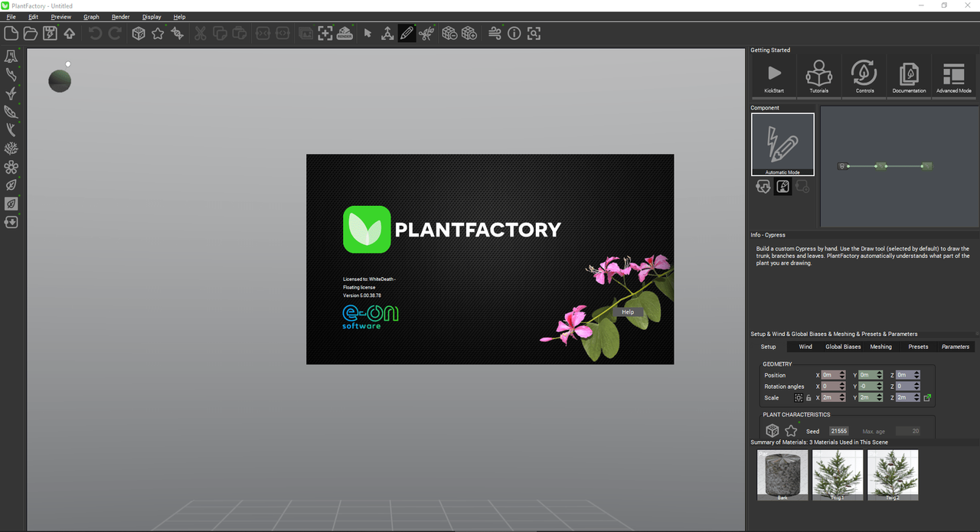Open the Preview menu
The height and width of the screenshot is (532, 980).
point(60,17)
